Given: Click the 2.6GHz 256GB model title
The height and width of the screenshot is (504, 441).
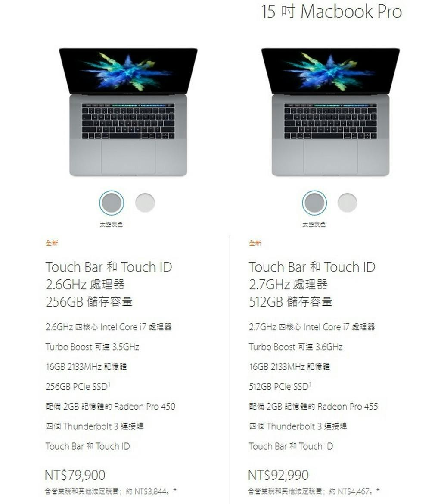Looking at the screenshot, I should click(109, 285).
